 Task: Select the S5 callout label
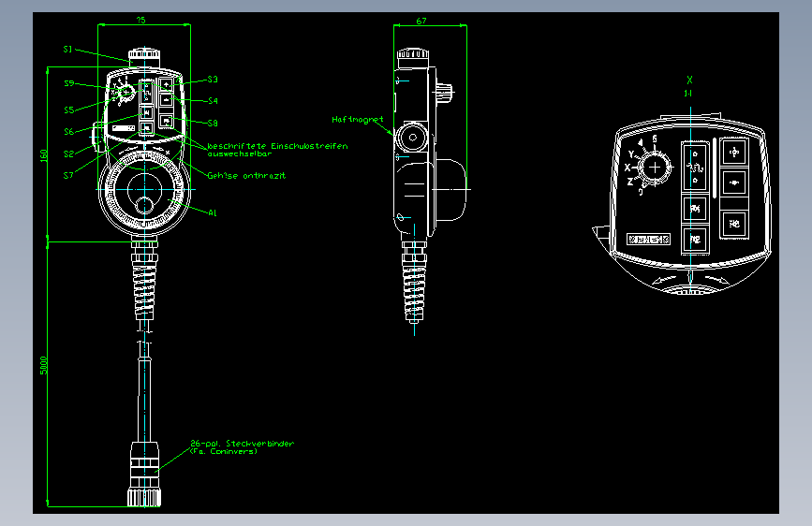tap(69, 110)
